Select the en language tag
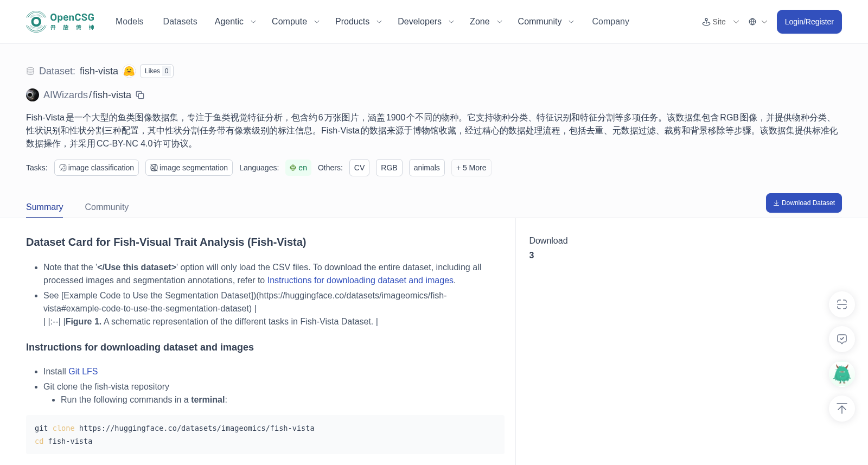 (x=298, y=168)
